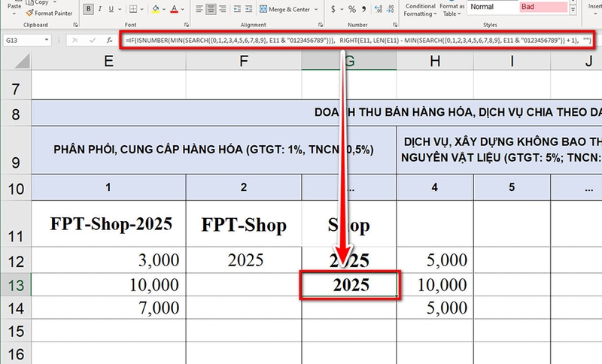Select cell E14 with 7,000
The image size is (602, 364).
click(x=108, y=308)
